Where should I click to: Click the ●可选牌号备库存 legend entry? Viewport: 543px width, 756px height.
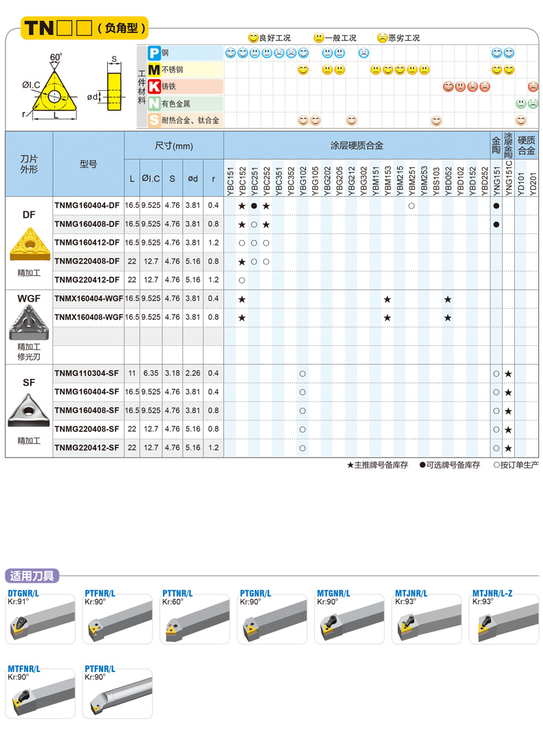(x=450, y=465)
